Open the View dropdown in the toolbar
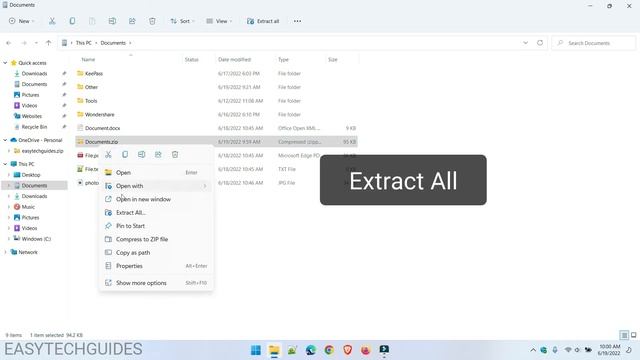Image resolution: width=640 pixels, height=360 pixels. 219,21
